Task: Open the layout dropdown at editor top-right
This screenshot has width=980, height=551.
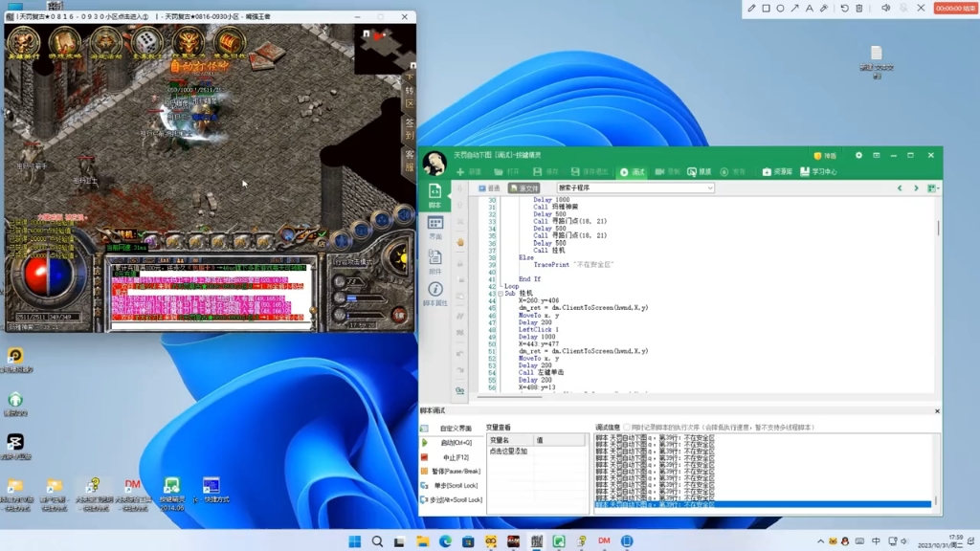Action: coord(932,188)
